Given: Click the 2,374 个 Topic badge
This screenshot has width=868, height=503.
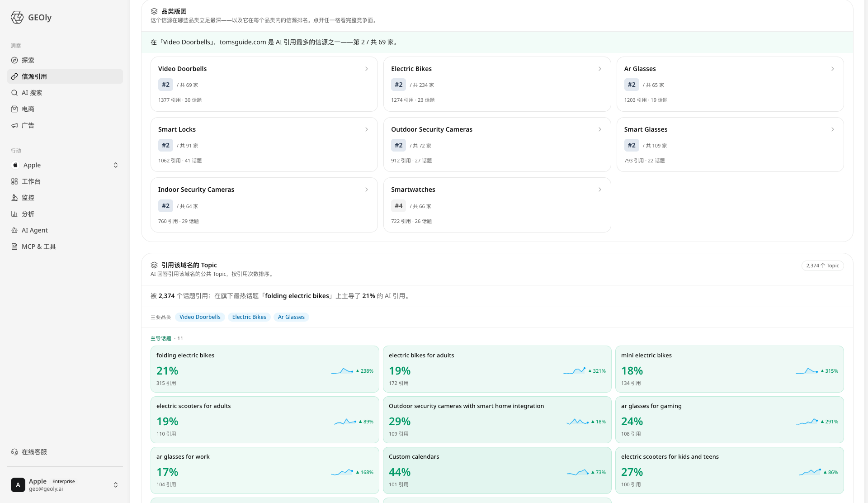Looking at the screenshot, I should 822,266.
